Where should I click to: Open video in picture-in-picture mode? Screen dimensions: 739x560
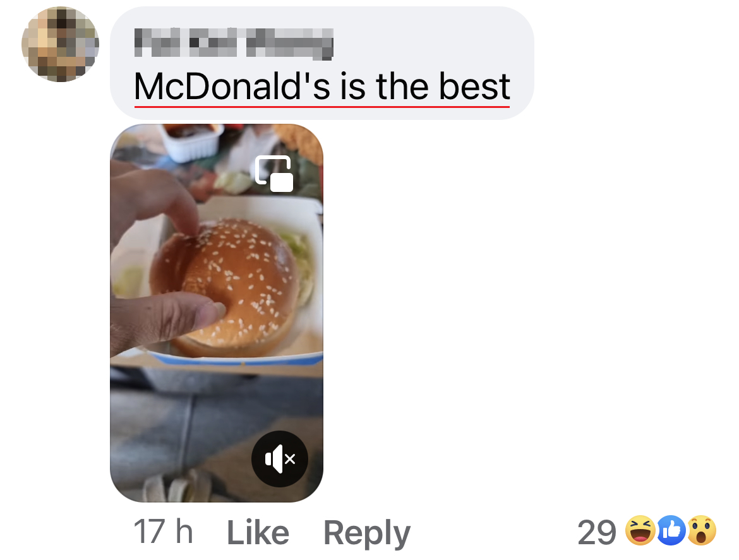tap(274, 174)
